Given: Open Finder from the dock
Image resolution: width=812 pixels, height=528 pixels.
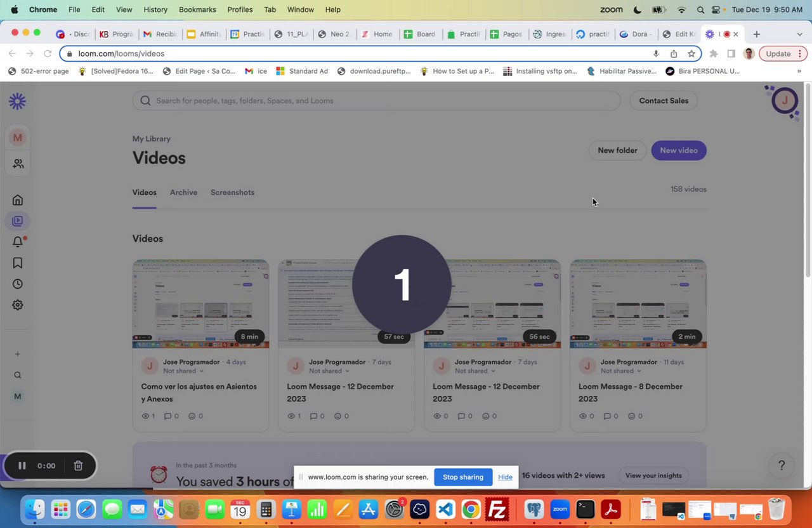Looking at the screenshot, I should click(x=34, y=509).
